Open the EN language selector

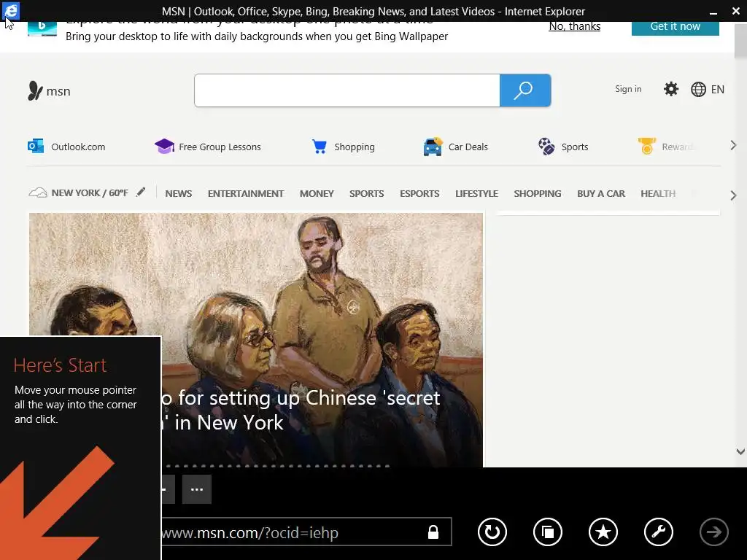718,90
